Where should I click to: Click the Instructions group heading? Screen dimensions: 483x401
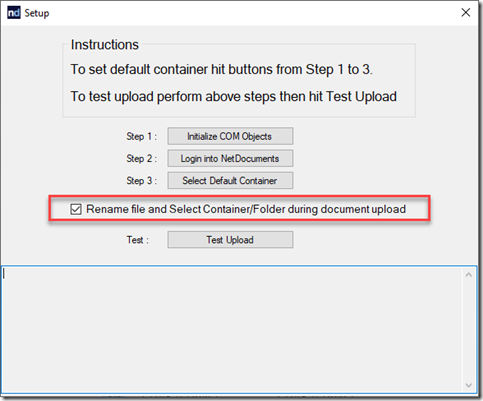[105, 45]
